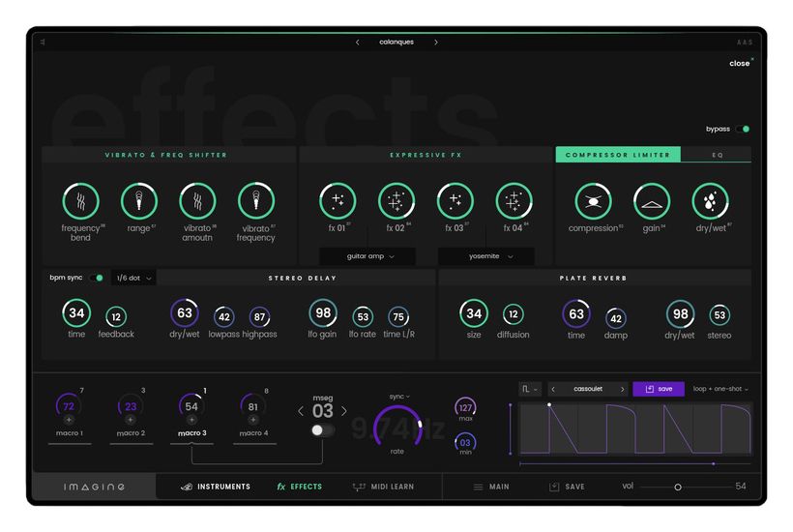Select the delay feedback knob

pyautogui.click(x=116, y=317)
